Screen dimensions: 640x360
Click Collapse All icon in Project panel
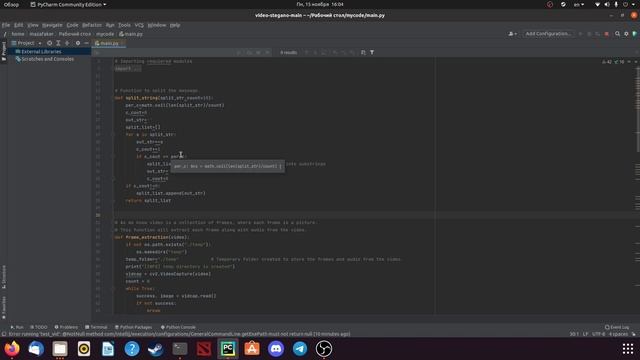[67, 43]
